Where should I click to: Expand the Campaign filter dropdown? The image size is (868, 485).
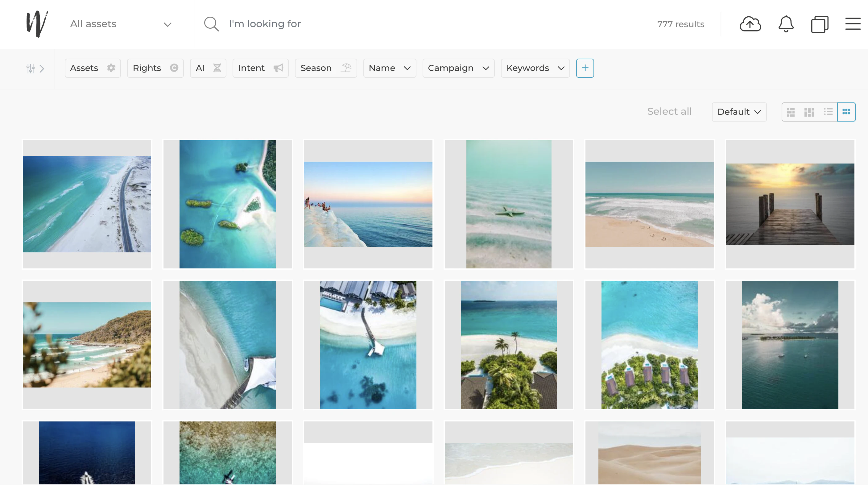coord(486,68)
